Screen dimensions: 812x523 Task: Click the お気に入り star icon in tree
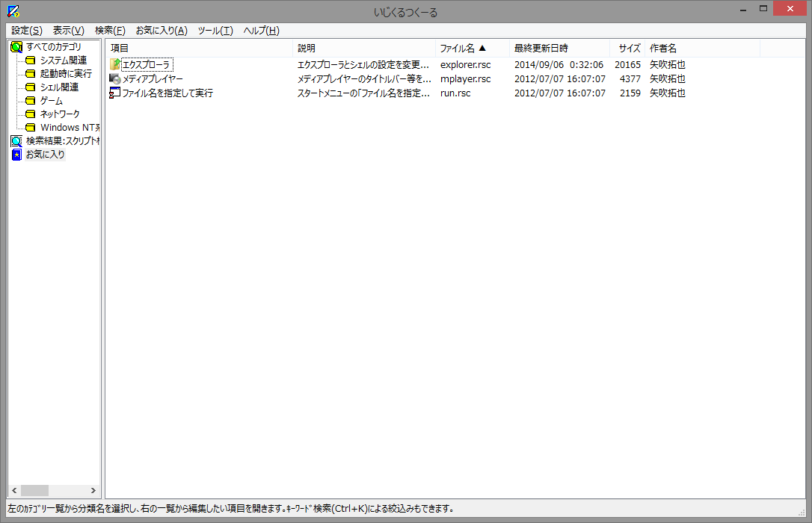[16, 155]
